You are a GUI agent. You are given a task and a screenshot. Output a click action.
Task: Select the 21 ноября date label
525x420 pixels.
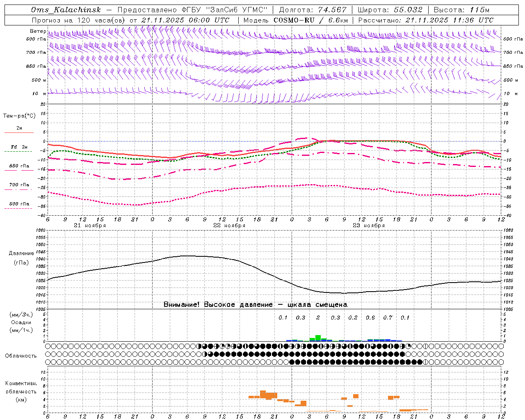point(90,226)
